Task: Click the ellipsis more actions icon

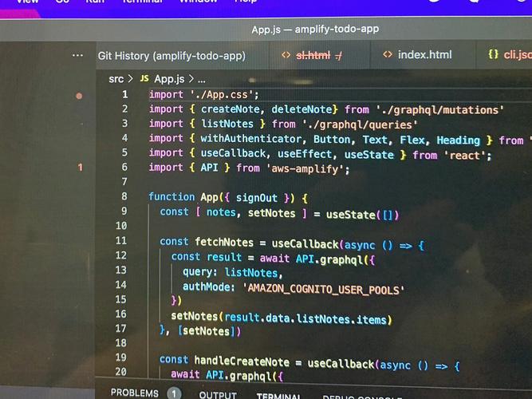Action: pos(77,55)
